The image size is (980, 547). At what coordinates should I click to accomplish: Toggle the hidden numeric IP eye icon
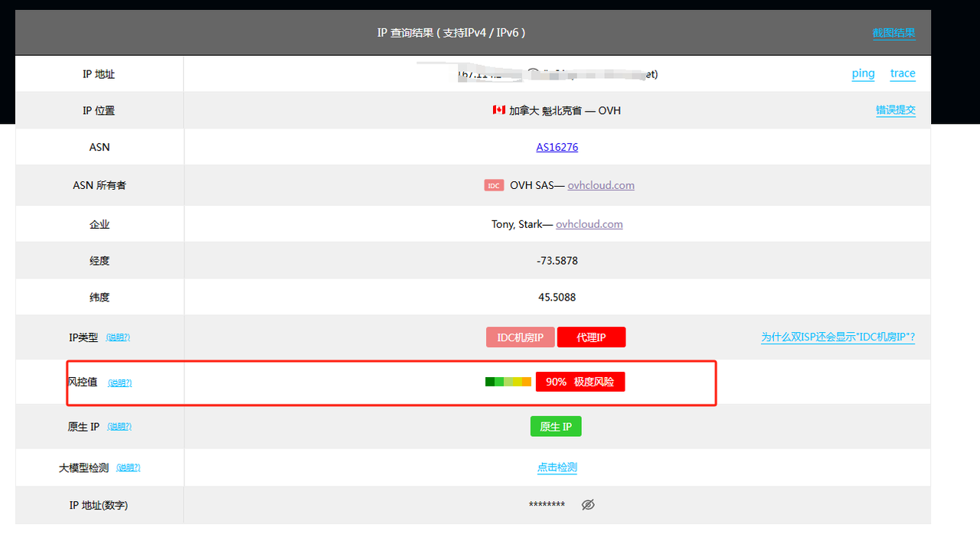[x=588, y=505]
